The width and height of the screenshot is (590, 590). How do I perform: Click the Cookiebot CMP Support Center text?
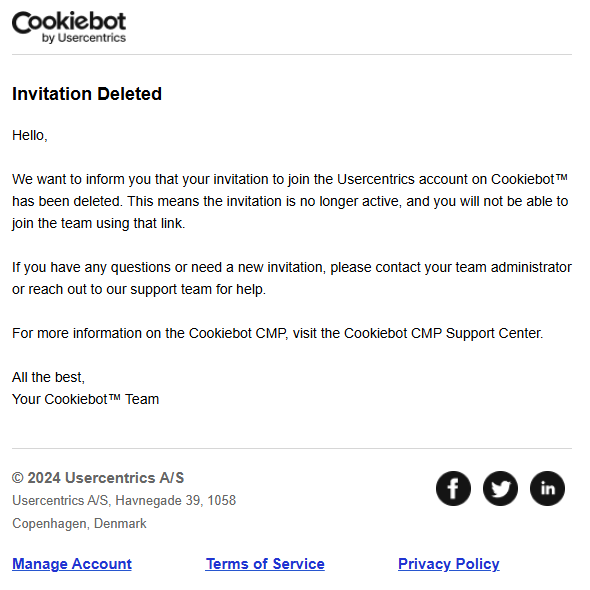[x=443, y=333]
